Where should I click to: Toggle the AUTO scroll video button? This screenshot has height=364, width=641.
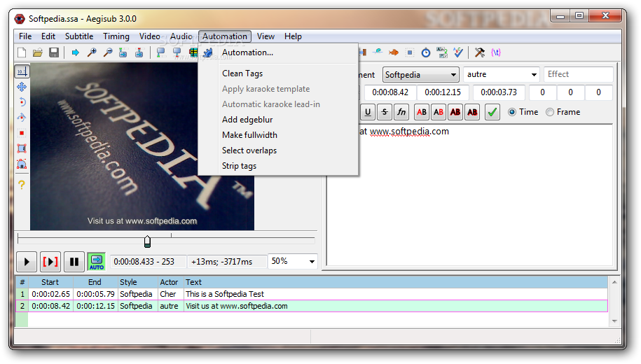(97, 262)
